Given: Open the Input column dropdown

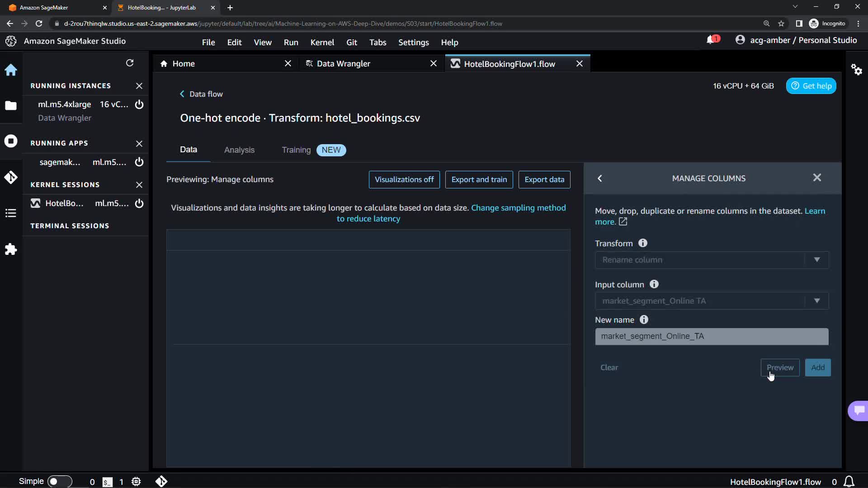Looking at the screenshot, I should click(712, 301).
